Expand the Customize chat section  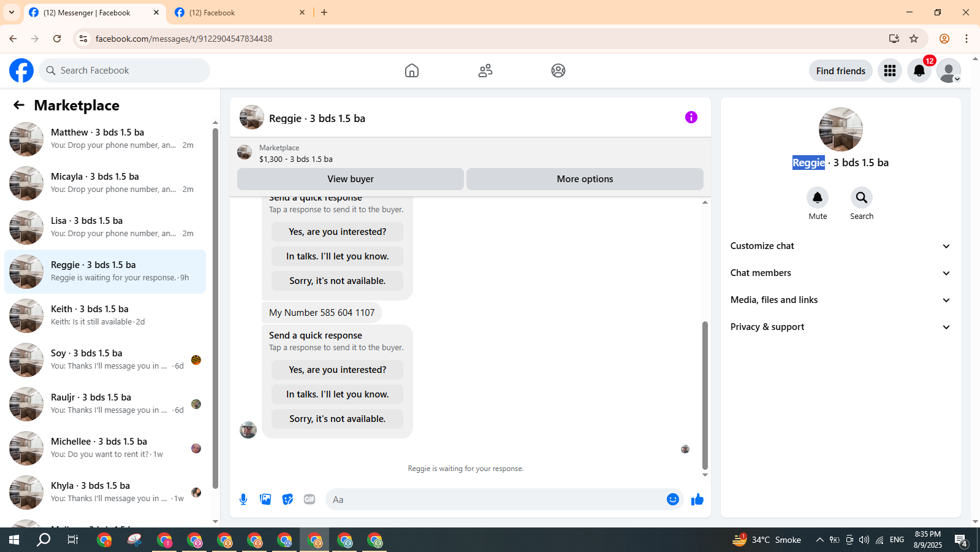[840, 246]
